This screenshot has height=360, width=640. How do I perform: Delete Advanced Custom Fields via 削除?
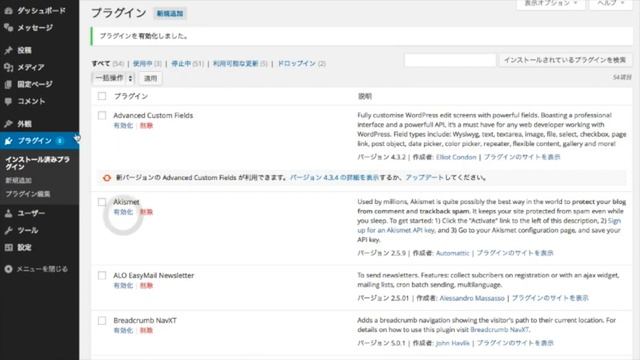pos(146,126)
